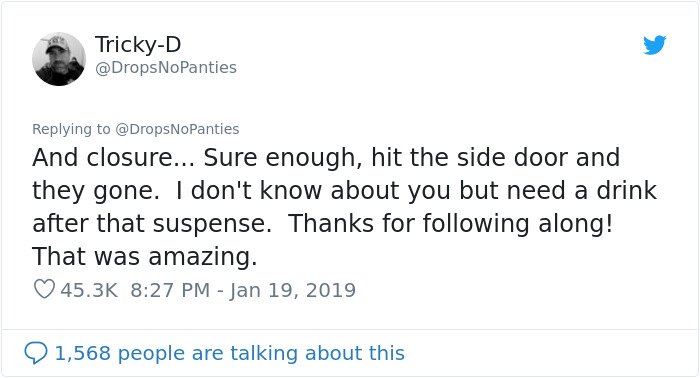Click the 1,568 reply count number
This screenshot has width=700, height=378.
tap(83, 353)
